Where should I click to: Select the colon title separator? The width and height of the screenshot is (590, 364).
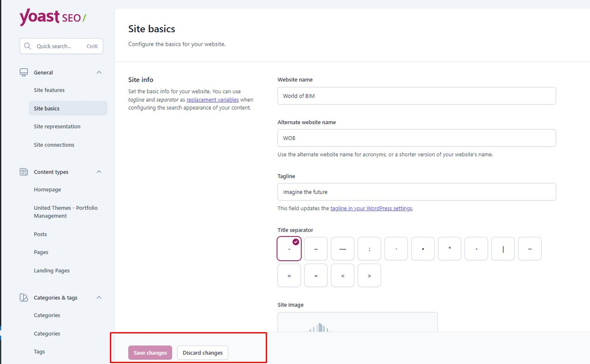click(369, 249)
